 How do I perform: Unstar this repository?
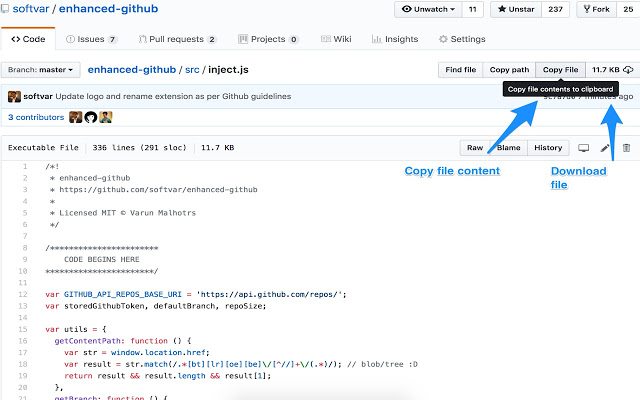(x=516, y=9)
